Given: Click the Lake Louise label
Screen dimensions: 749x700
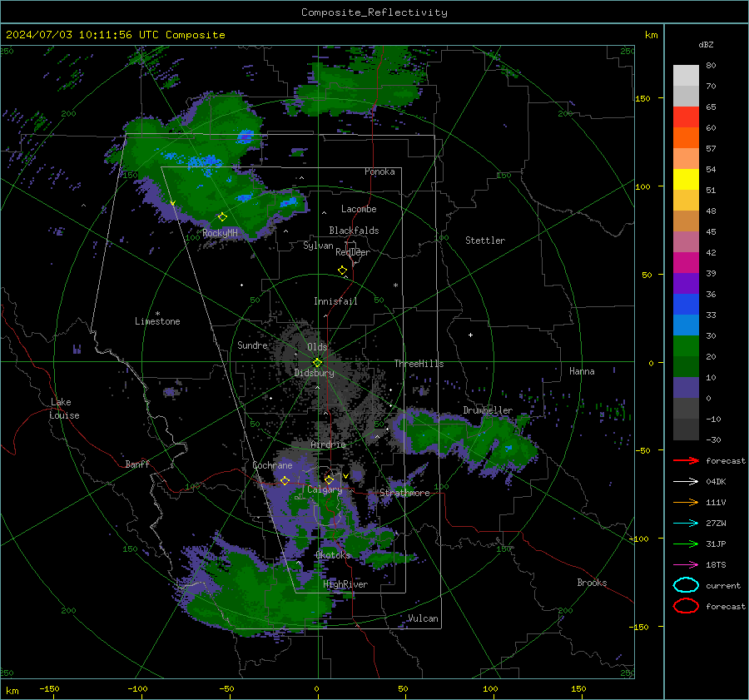Looking at the screenshot, I should point(65,409).
